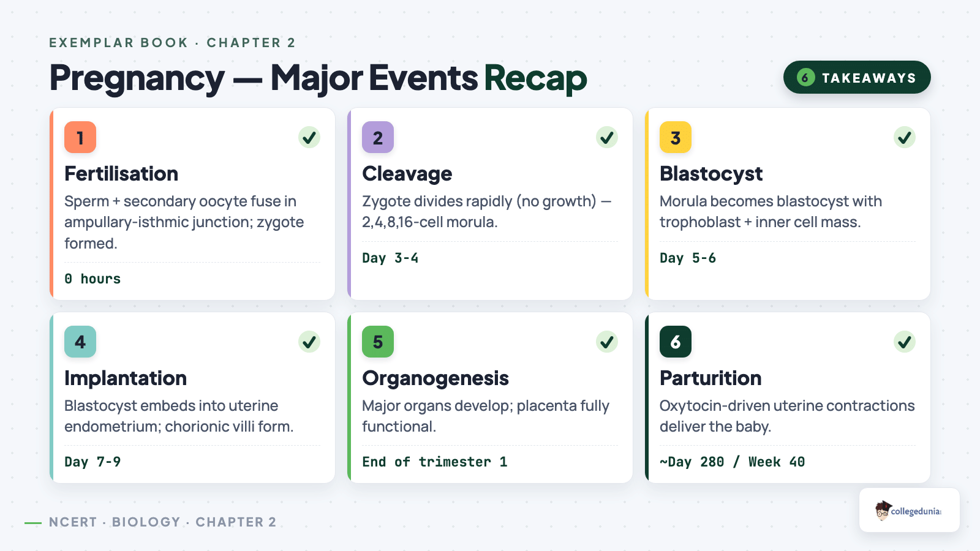Toggle the checkmark on Fertilisation card

coord(309,137)
